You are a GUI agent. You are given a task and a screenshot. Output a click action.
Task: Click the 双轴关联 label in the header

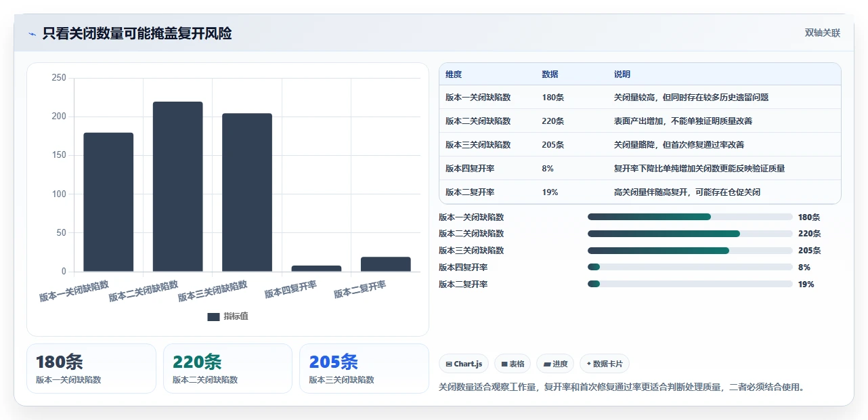[823, 33]
